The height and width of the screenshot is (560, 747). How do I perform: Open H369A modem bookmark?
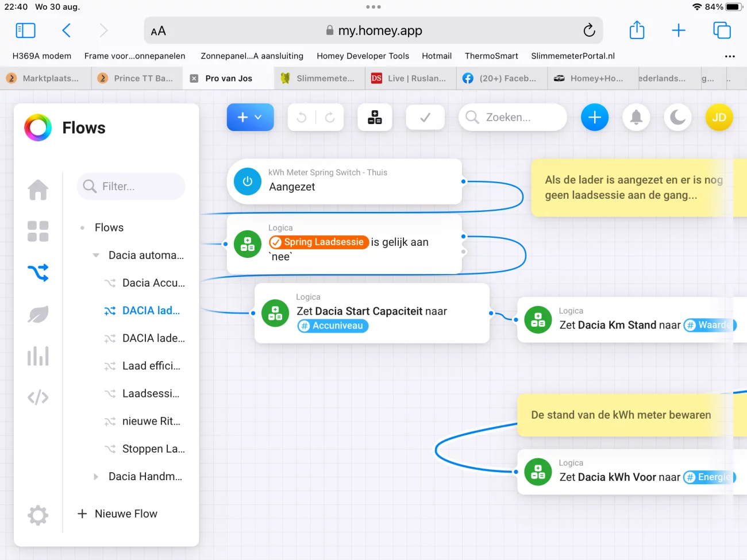(x=42, y=56)
